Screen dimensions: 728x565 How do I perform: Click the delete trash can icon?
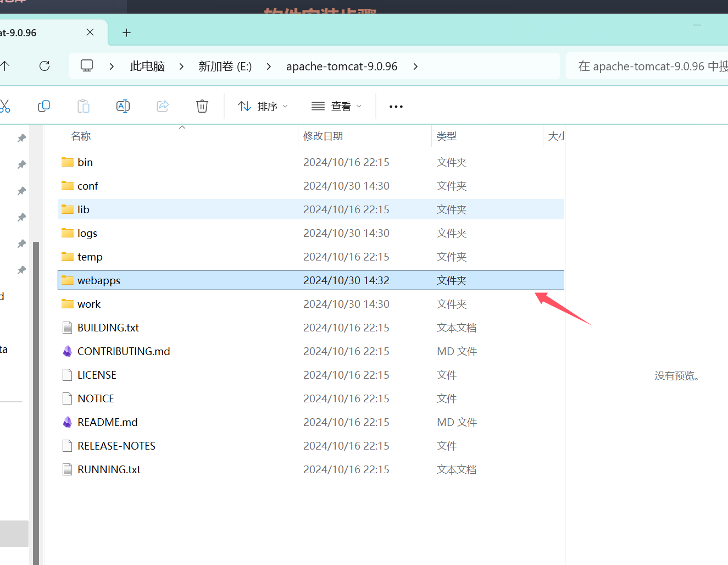pos(202,106)
